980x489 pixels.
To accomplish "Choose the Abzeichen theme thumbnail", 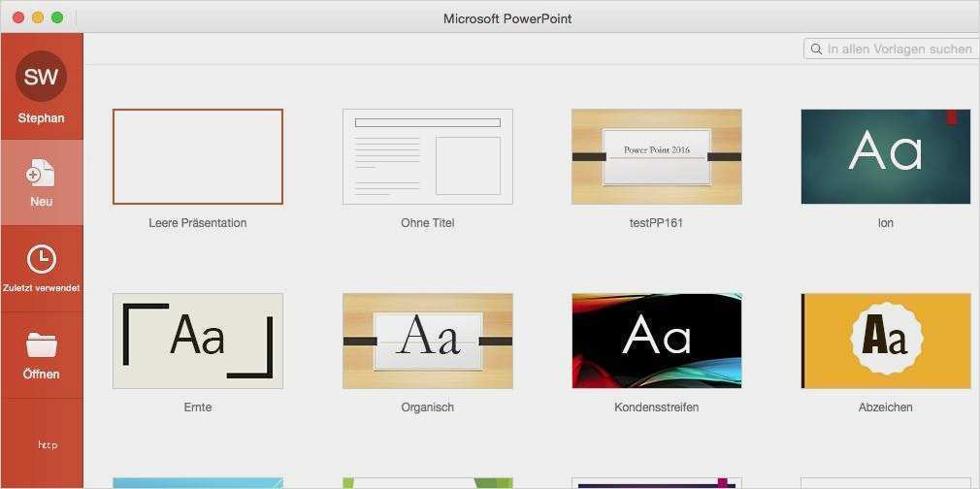I will coord(885,341).
